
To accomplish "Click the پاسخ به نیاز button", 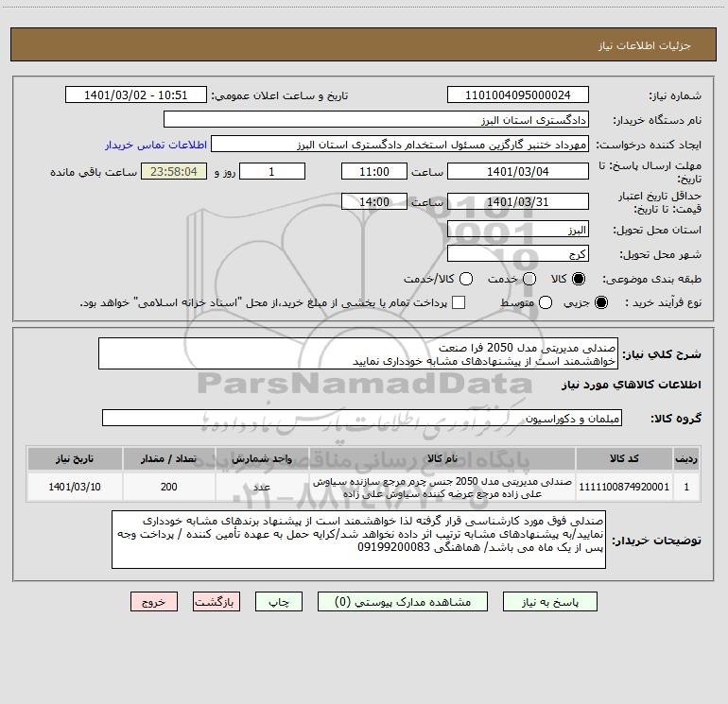I will point(550,602).
